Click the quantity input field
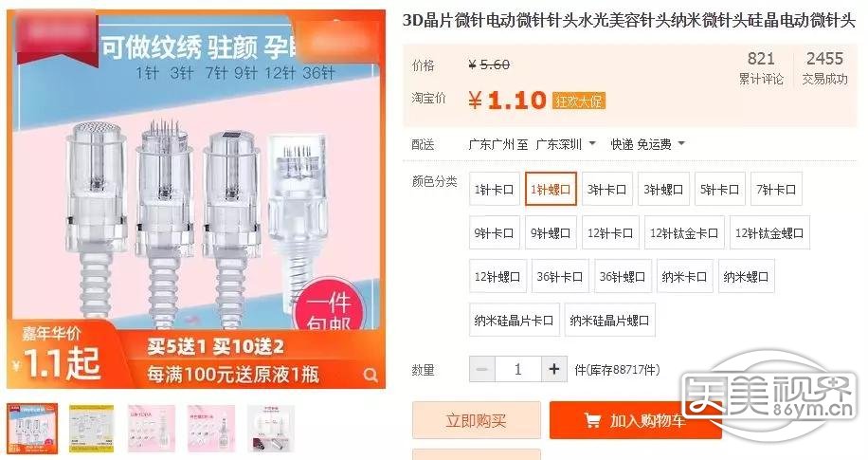The width and height of the screenshot is (868, 460). pyautogui.click(x=518, y=369)
